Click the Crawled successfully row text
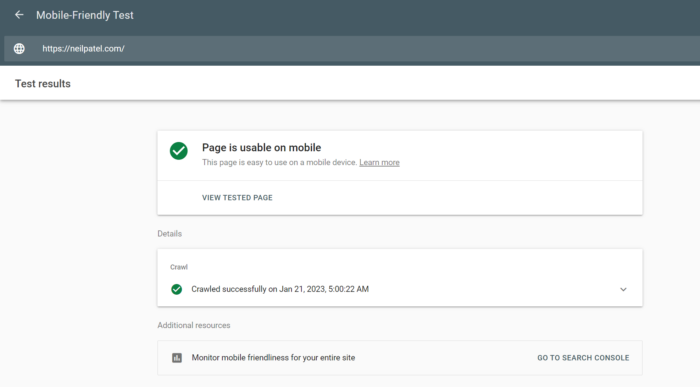This screenshot has width=700, height=387. [280, 289]
